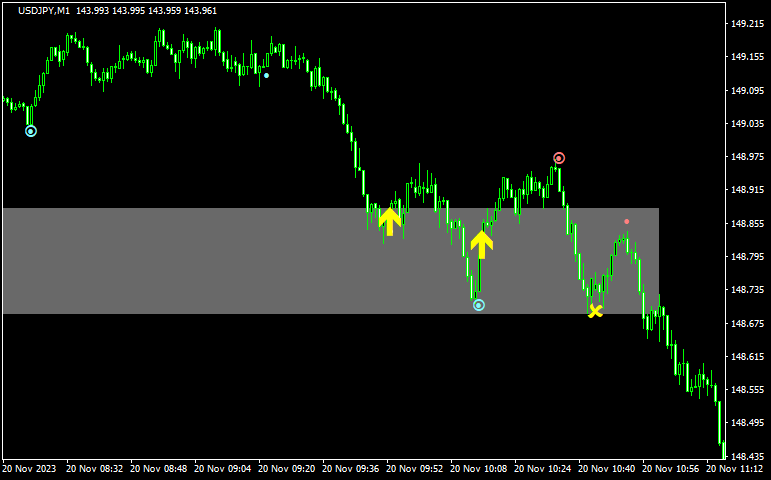
Task: Click the 149.215 price scale label
Action: (x=747, y=24)
